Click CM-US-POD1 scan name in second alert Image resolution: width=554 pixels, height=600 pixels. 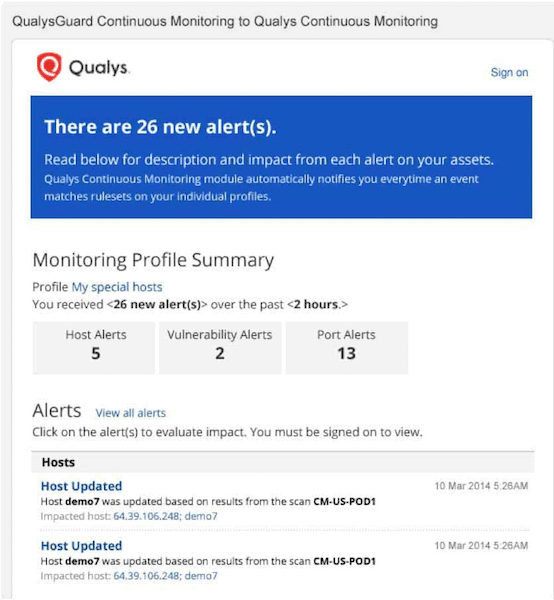click(344, 561)
